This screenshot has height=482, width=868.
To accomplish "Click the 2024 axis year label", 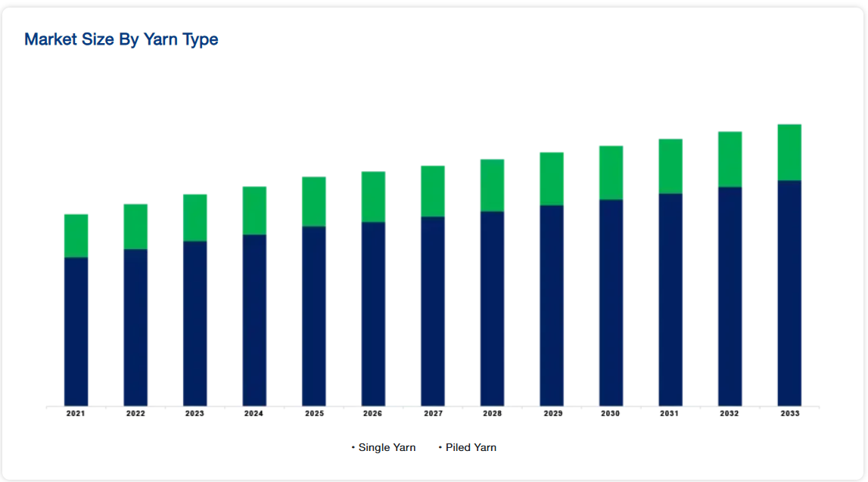I will coord(254,413).
